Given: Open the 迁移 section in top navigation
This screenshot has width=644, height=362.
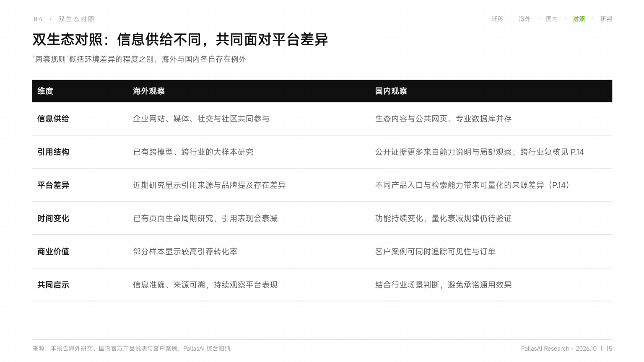Looking at the screenshot, I should pos(497,19).
